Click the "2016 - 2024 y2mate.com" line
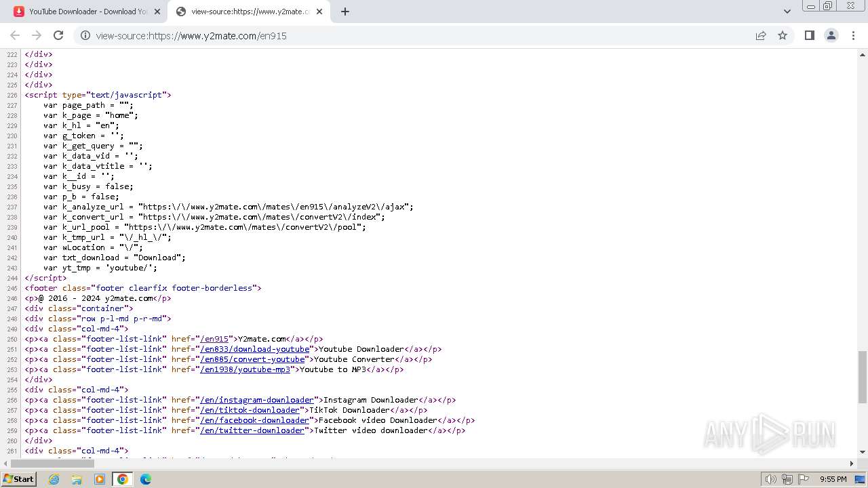Image resolution: width=868 pixels, height=488 pixels. pos(98,298)
